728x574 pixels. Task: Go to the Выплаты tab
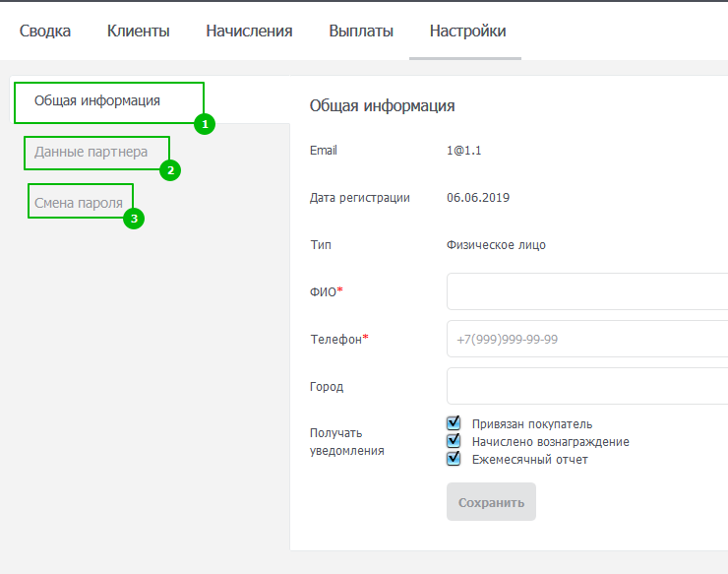click(361, 31)
